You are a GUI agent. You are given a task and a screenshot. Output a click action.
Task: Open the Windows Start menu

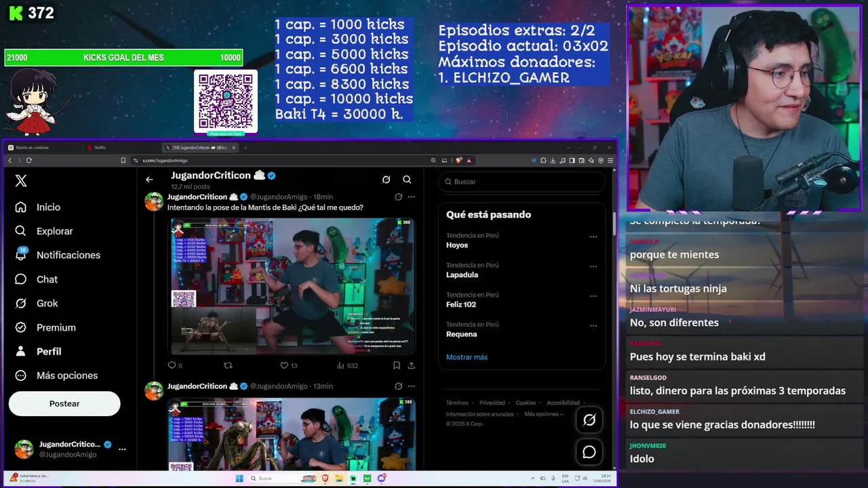pyautogui.click(x=239, y=479)
